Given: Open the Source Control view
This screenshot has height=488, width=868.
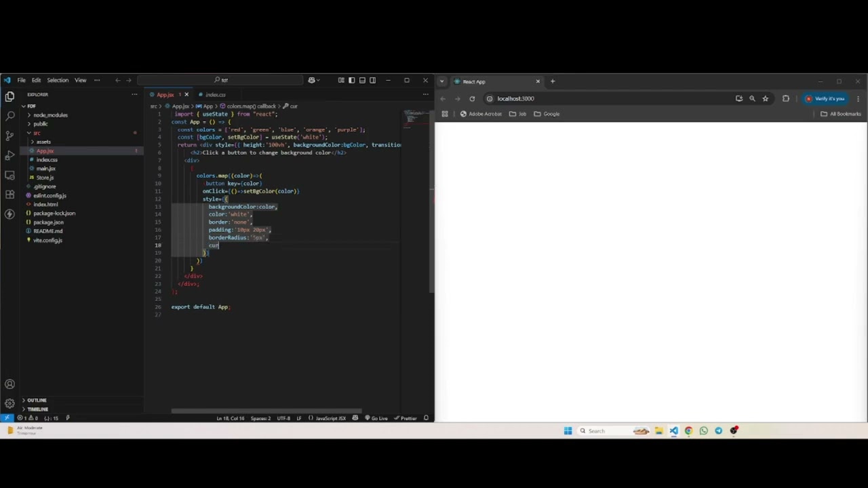Looking at the screenshot, I should pos(9,136).
